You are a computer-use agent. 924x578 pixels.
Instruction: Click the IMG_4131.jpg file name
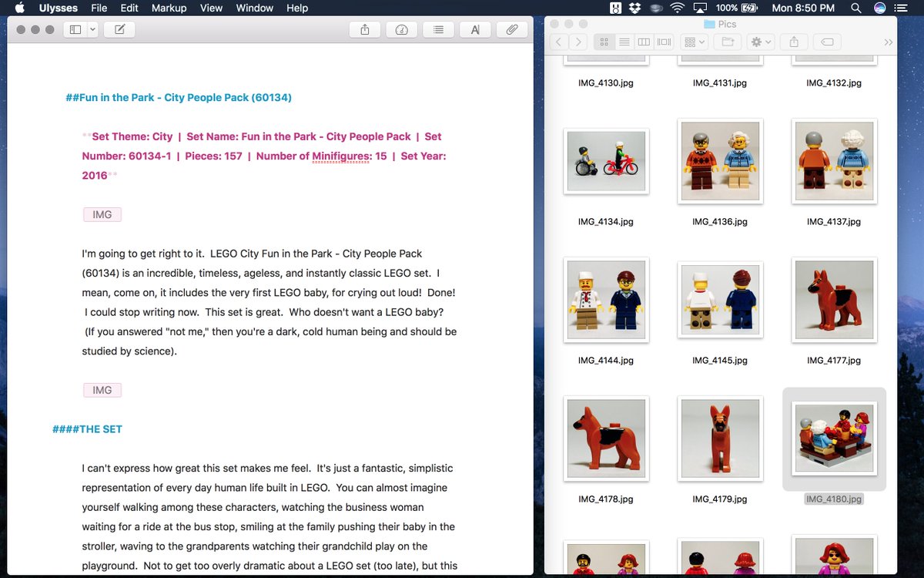[x=720, y=82]
